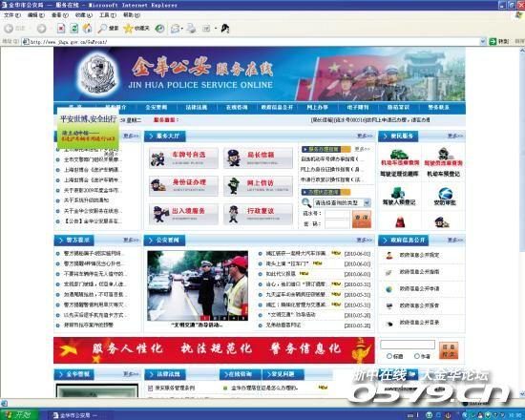This screenshot has height=420, width=525.
Task: Click the red alarm siren icon
Action: click(x=399, y=222)
